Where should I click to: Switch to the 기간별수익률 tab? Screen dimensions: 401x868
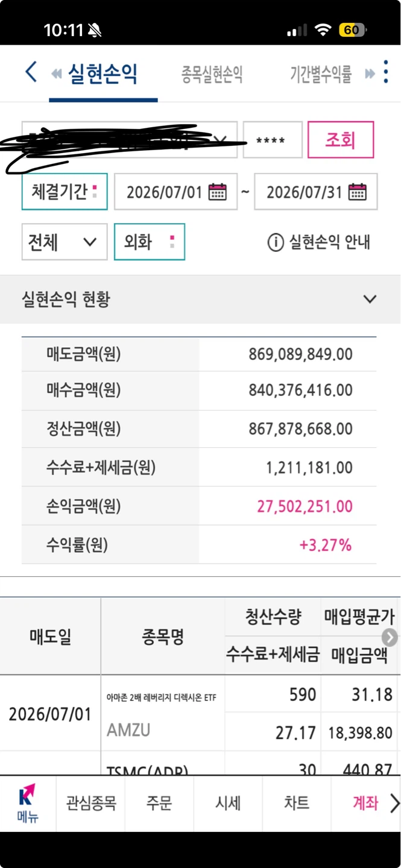[321, 74]
